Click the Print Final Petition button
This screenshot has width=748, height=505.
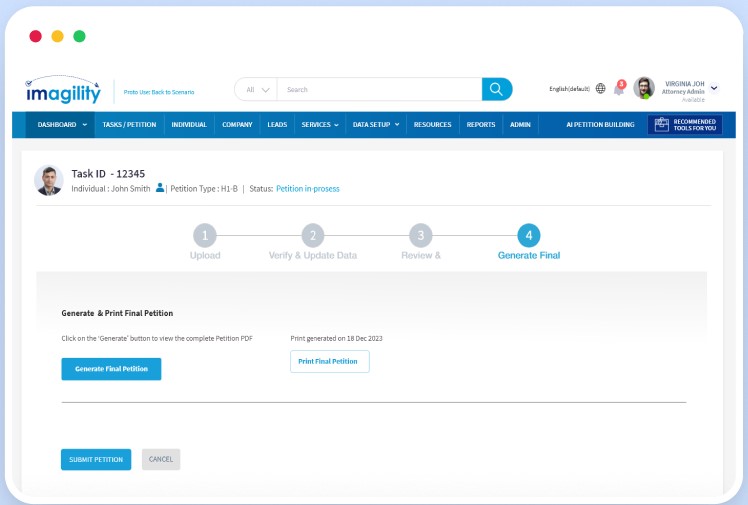[329, 361]
